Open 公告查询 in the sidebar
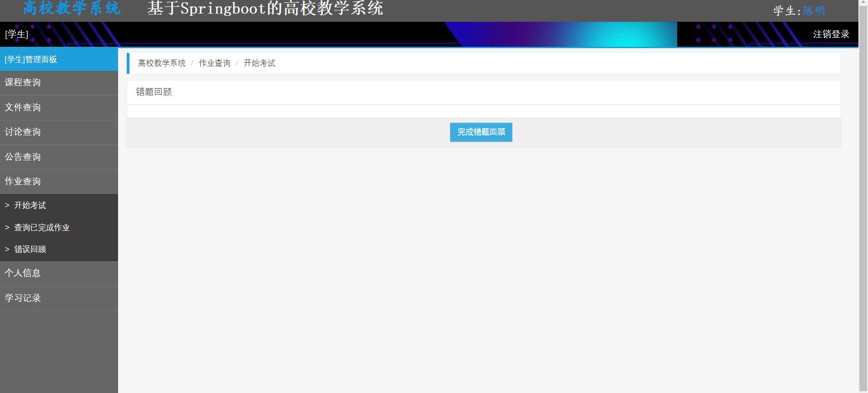The width and height of the screenshot is (868, 393). tap(59, 157)
